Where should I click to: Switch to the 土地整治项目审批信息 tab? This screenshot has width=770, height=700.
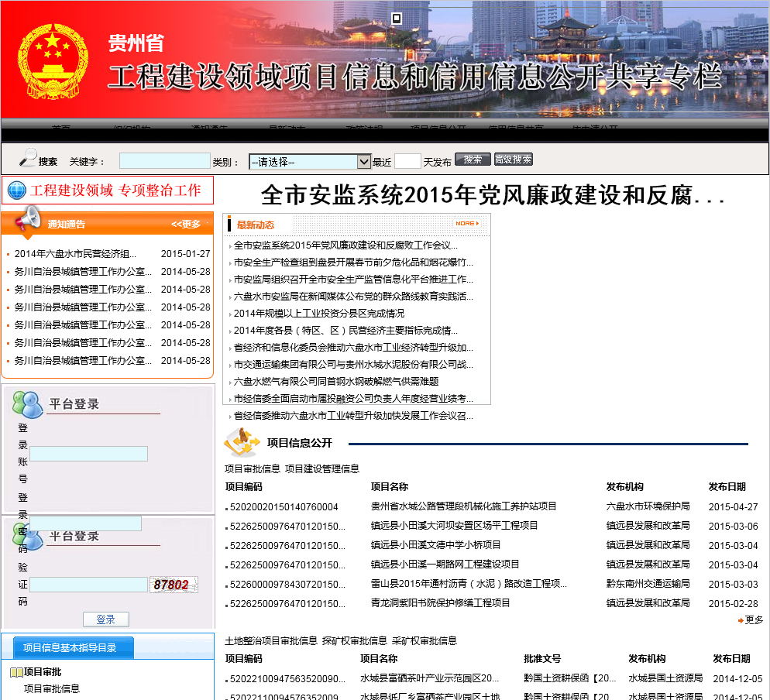(271, 640)
